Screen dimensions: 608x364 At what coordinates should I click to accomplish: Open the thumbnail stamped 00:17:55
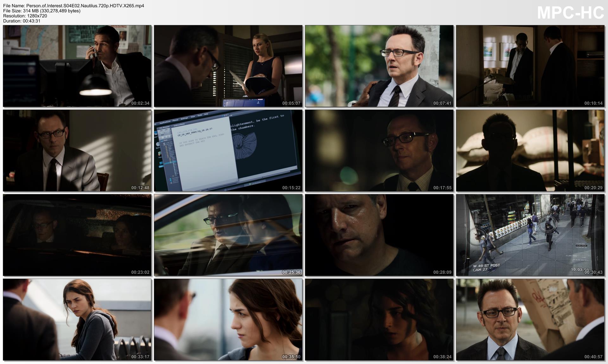click(379, 150)
